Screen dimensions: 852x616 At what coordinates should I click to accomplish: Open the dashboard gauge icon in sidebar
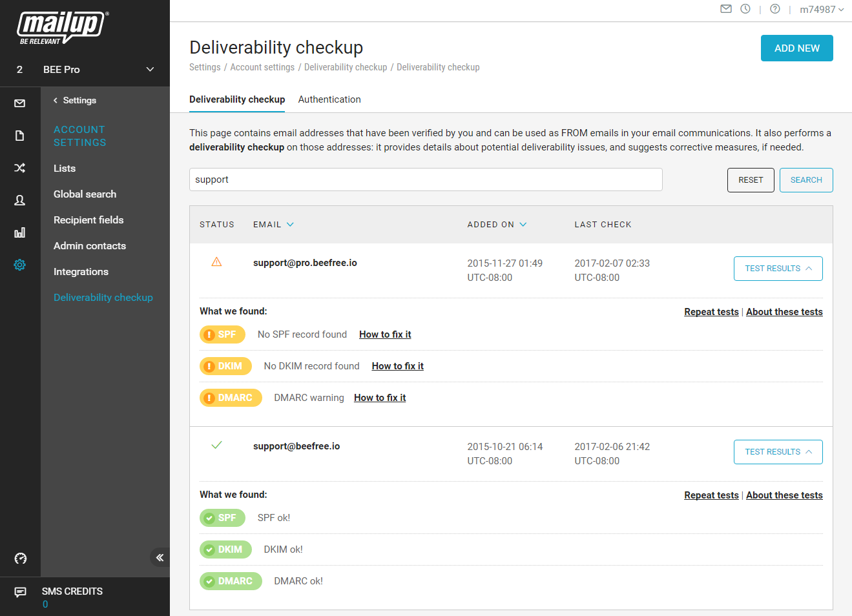pos(21,559)
